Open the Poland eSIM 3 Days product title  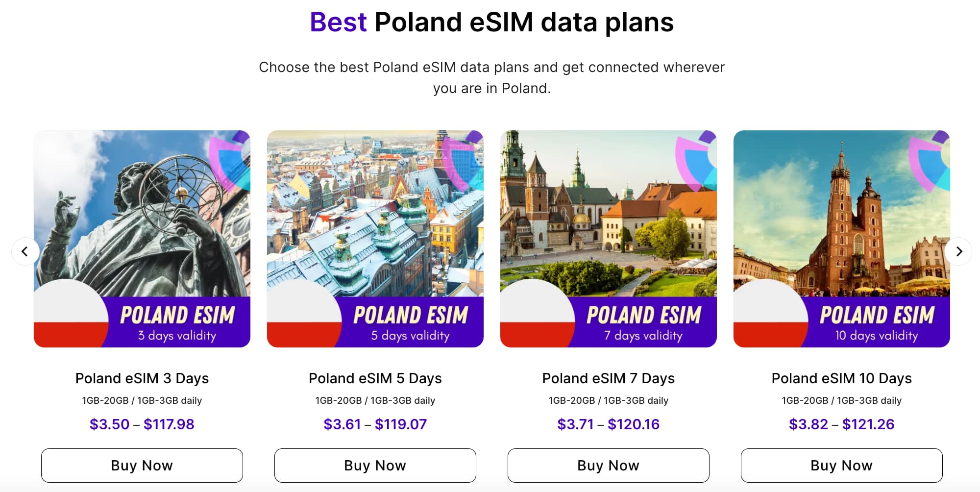coord(142,378)
